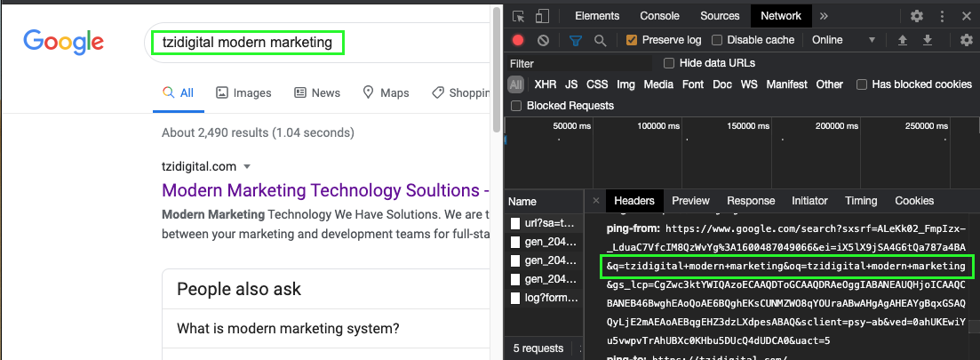Toggle the device toolbar icon
980x360 pixels.
click(542, 16)
